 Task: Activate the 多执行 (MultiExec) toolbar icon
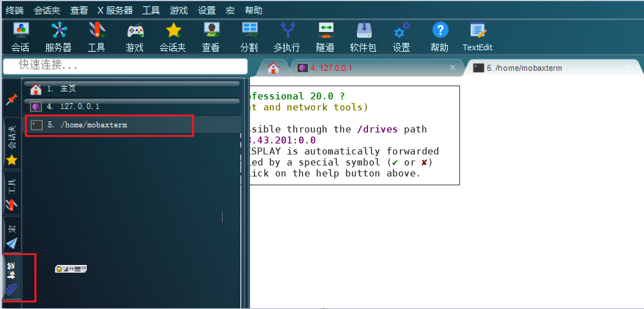click(287, 37)
